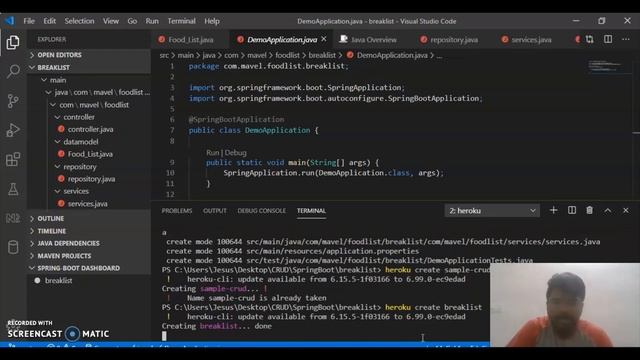Open the Selection menu
This screenshot has height=360, width=640.
click(79, 21)
